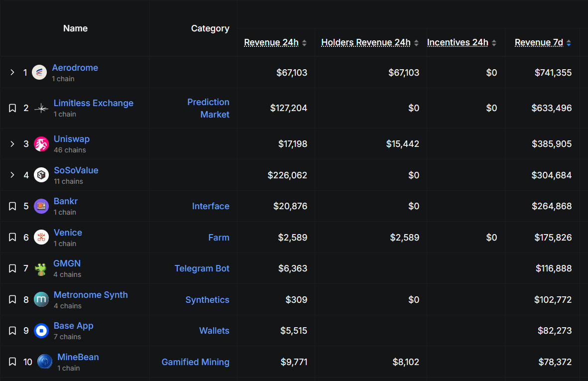Sort using Revenue 24h arrows icon

click(305, 43)
